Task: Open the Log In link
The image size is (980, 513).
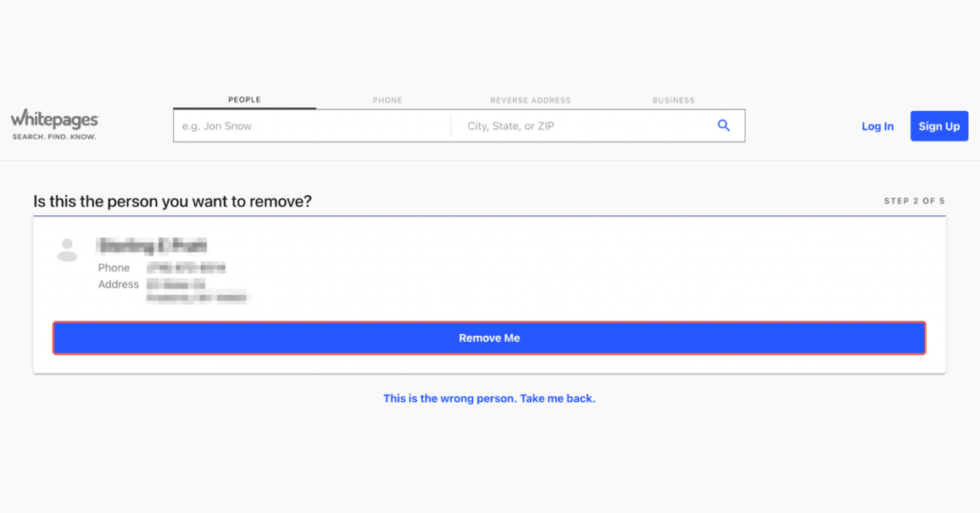Action: point(878,126)
